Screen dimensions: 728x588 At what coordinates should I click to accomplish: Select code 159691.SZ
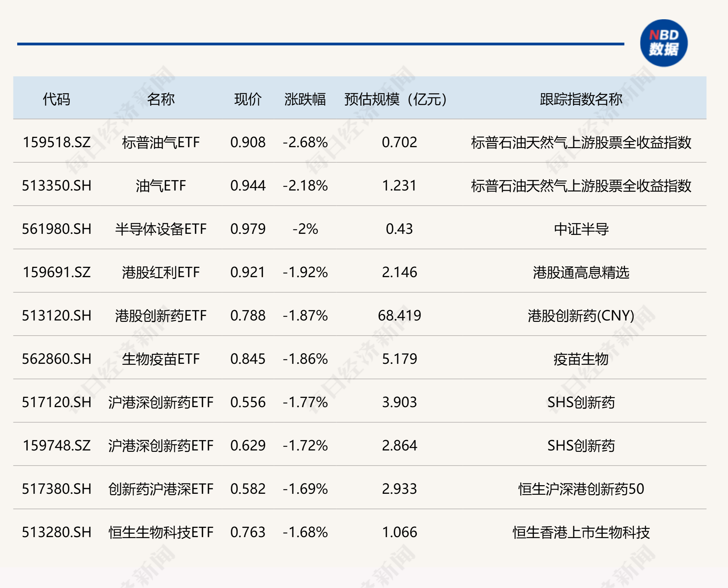point(56,272)
